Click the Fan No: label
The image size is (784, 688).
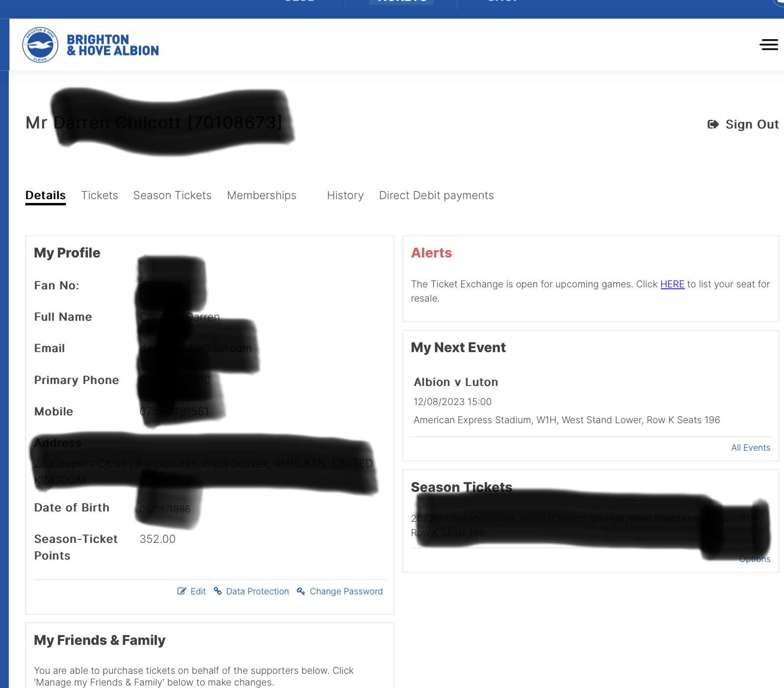[56, 285]
